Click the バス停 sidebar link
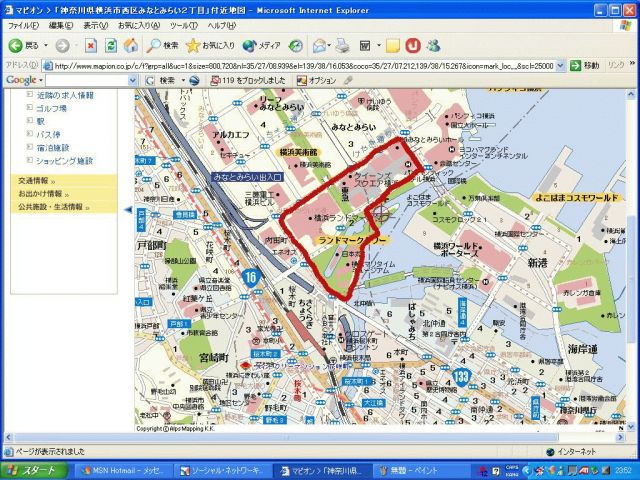640x480 pixels. pos(48,135)
